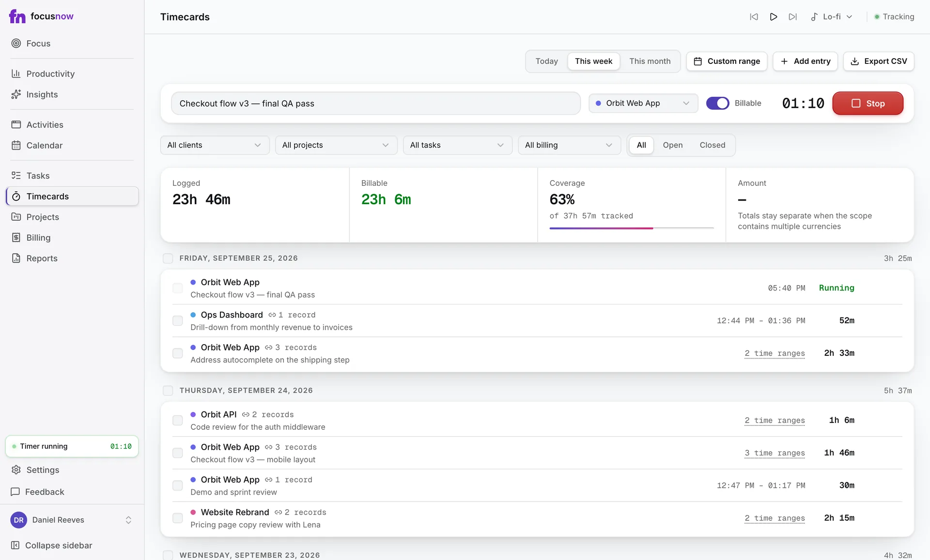This screenshot has height=560, width=930.
Task: Open the Feedback chat icon
Action: [15, 492]
